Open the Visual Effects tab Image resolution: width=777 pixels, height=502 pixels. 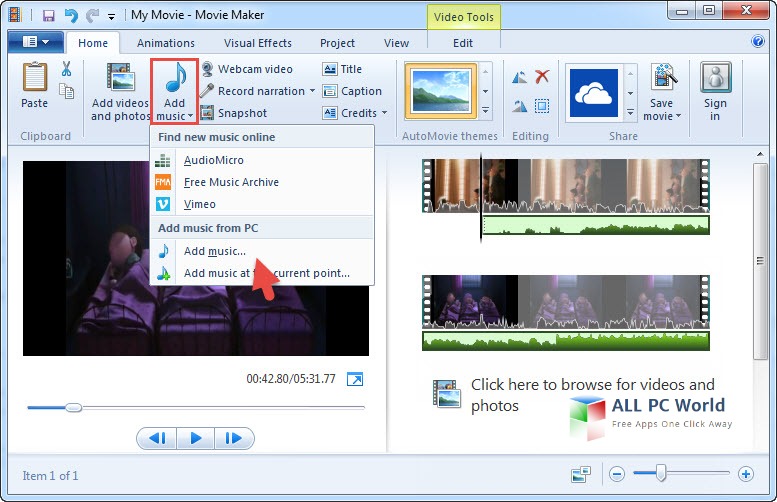click(x=258, y=43)
